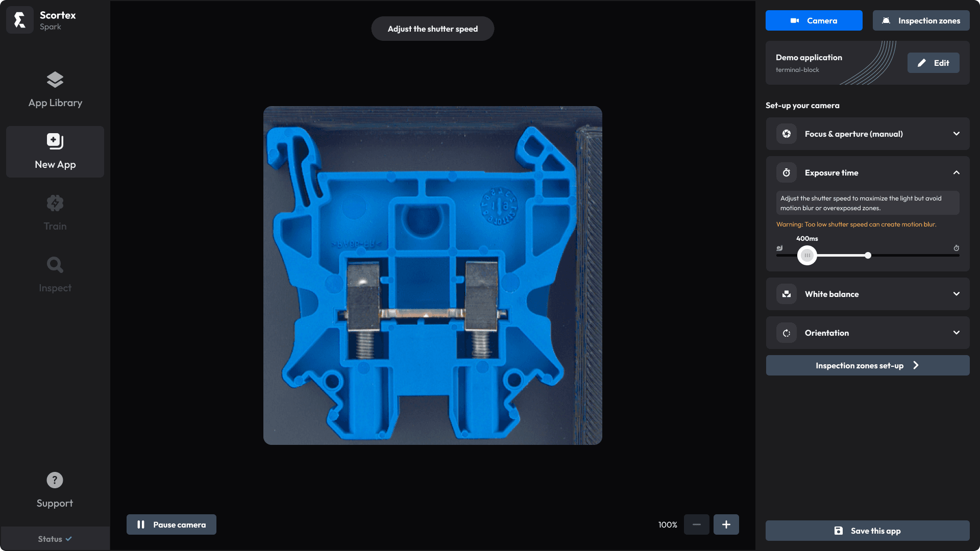
Task: Switch to the Inspection zones tab
Action: tap(921, 21)
